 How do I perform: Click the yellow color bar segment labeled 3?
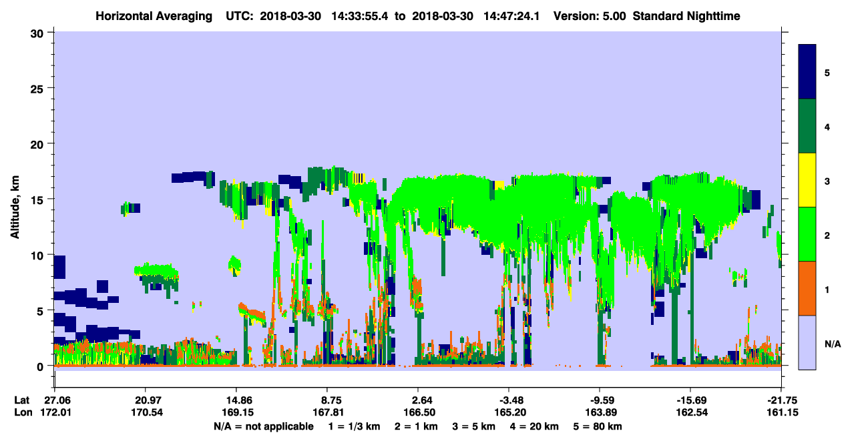[x=807, y=179]
